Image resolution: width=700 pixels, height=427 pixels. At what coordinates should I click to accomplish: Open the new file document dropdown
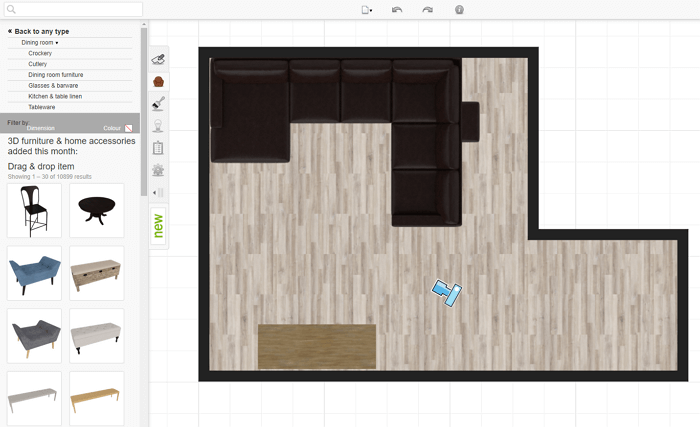[x=366, y=9]
